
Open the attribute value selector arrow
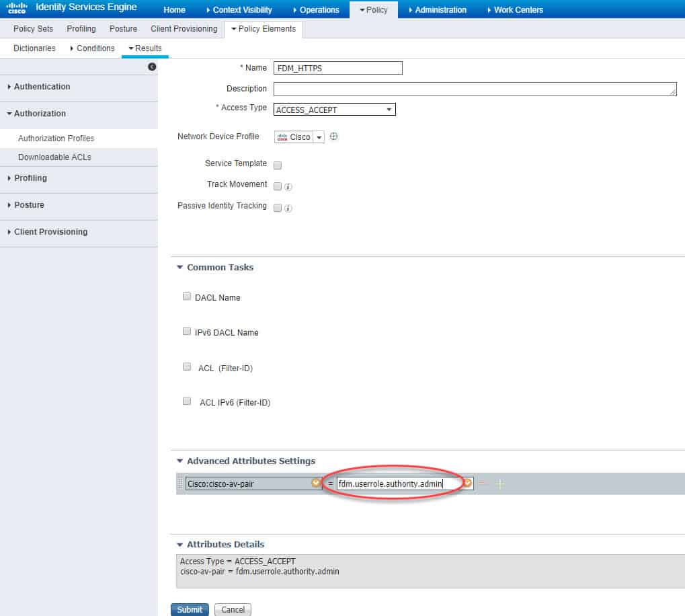pyautogui.click(x=467, y=484)
